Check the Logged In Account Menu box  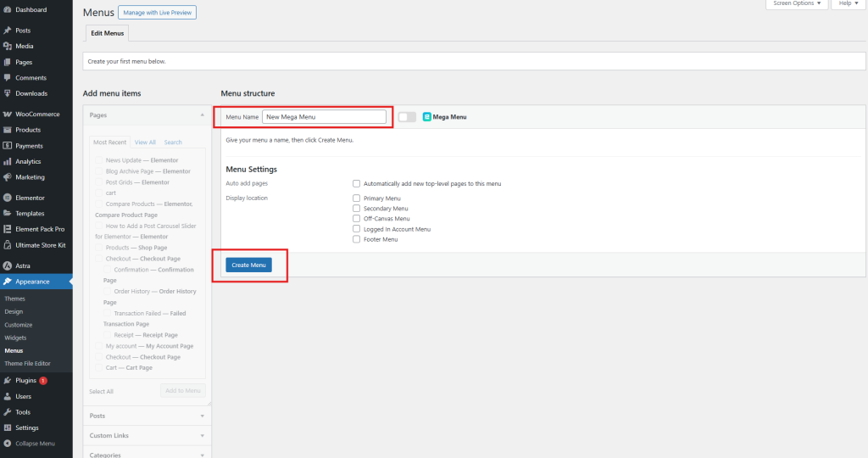[x=357, y=229]
